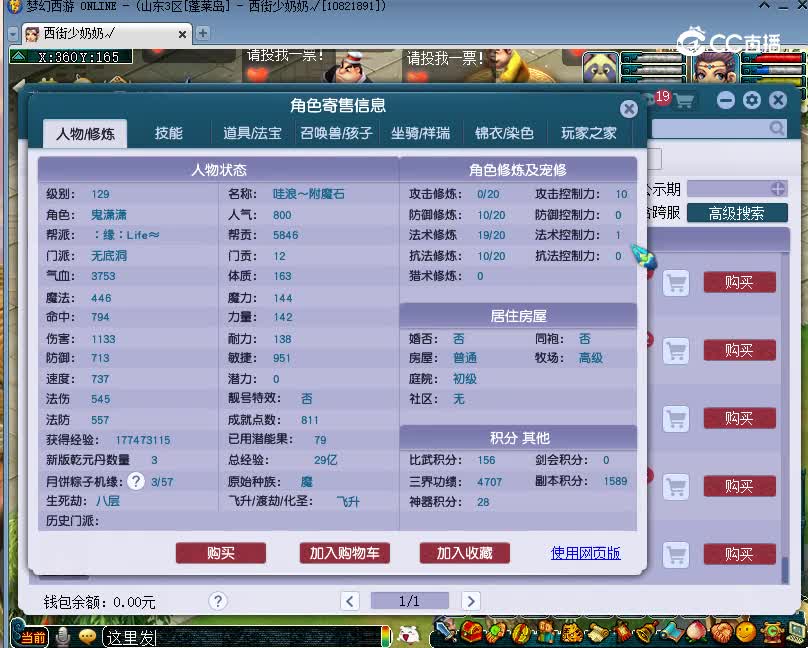Click the white pig mascot icon
The image size is (808, 648).
point(410,636)
